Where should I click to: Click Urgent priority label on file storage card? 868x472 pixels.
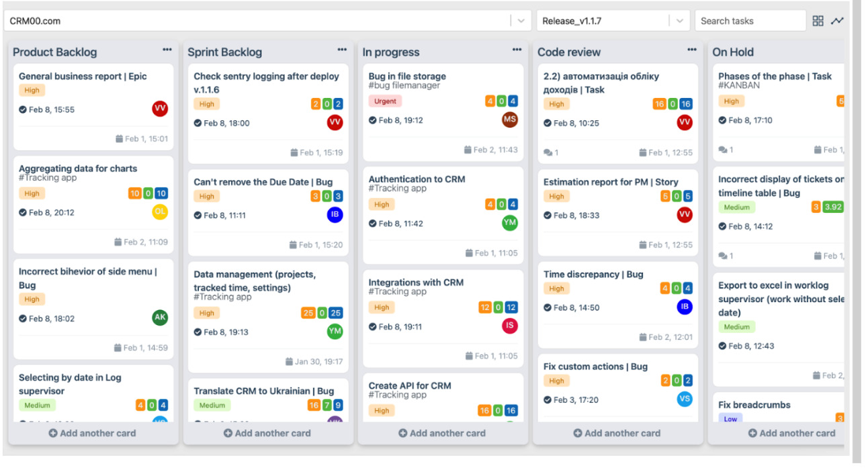(385, 101)
